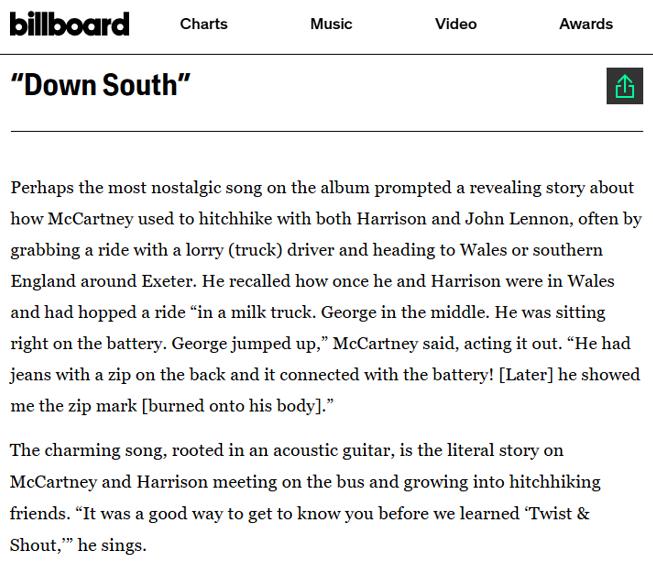The image size is (653, 576).
Task: Open the Awards navigation item
Action: click(x=586, y=24)
